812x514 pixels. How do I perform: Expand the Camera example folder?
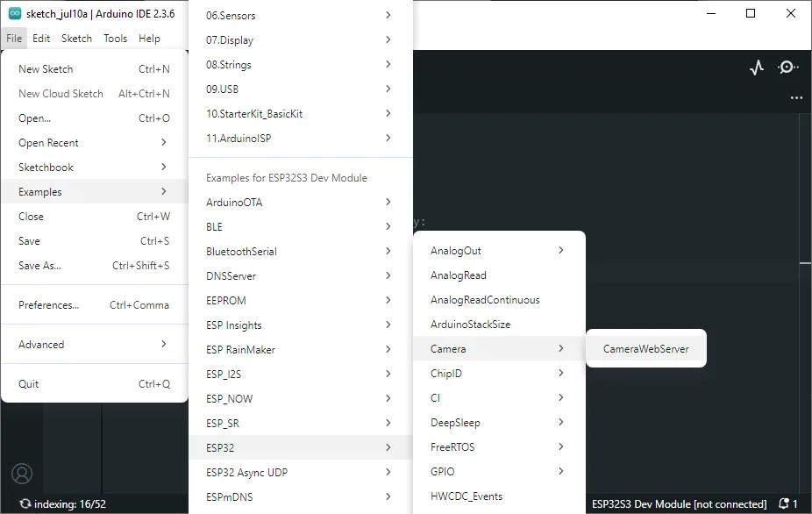coord(499,349)
